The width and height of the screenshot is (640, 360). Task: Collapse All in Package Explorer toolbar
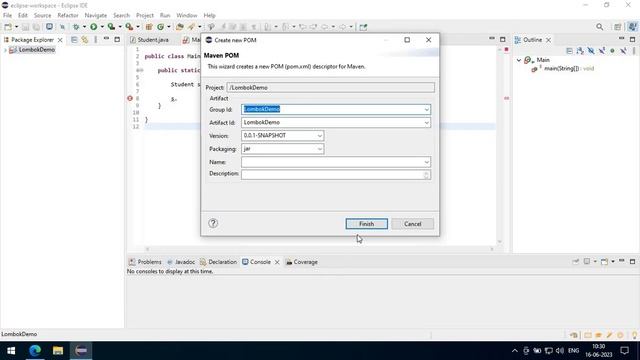pyautogui.click(x=74, y=40)
